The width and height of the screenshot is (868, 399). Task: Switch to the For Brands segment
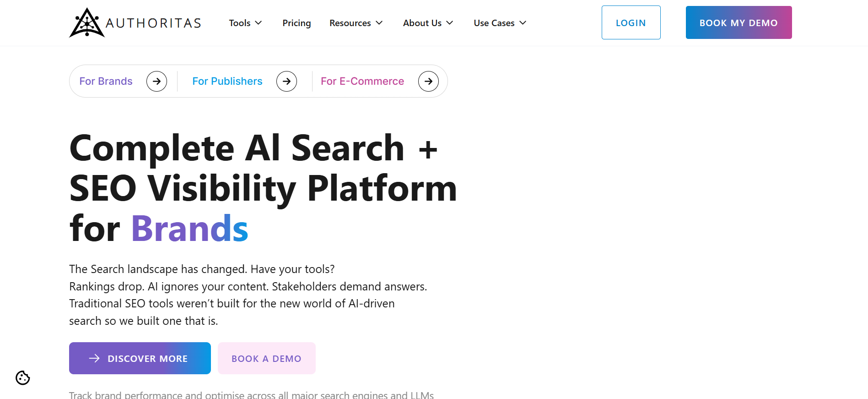[106, 81]
